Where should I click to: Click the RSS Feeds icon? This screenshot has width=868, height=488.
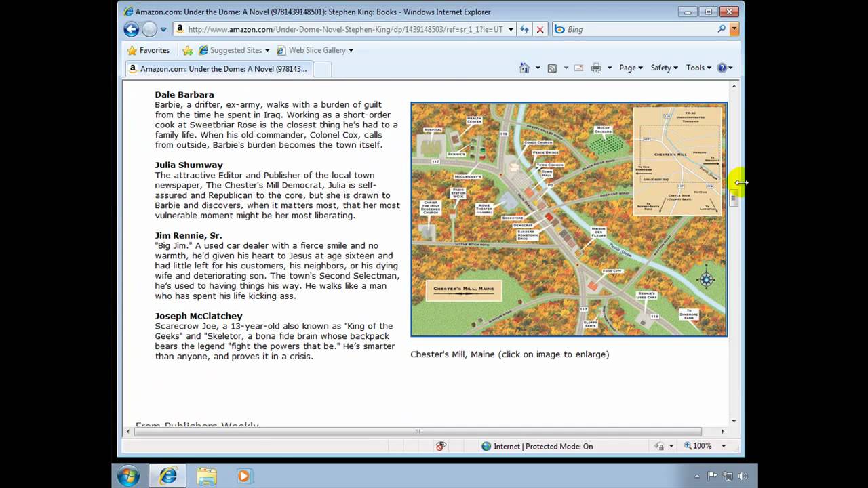pos(552,68)
